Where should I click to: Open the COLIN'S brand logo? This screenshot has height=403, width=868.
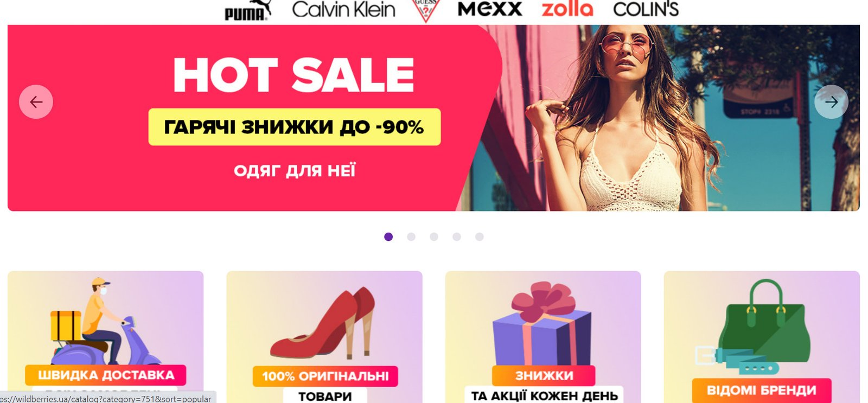pyautogui.click(x=646, y=9)
